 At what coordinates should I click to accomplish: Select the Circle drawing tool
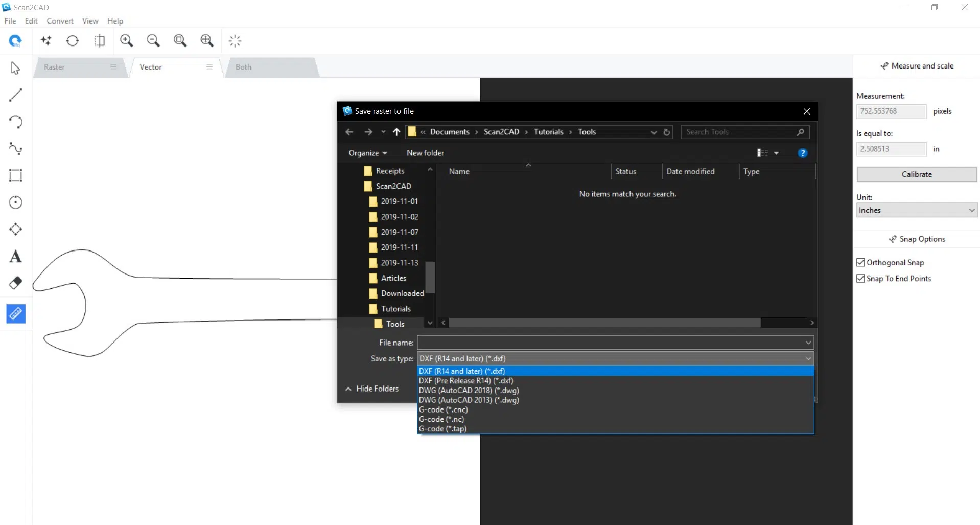click(x=15, y=202)
